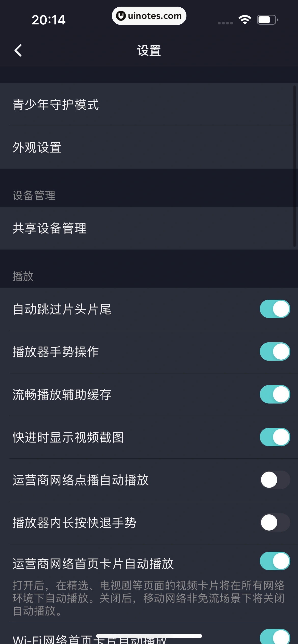298x644 pixels.
Task: Switch off 运营商网络首页卡片自动播放
Action: pyautogui.click(x=275, y=561)
